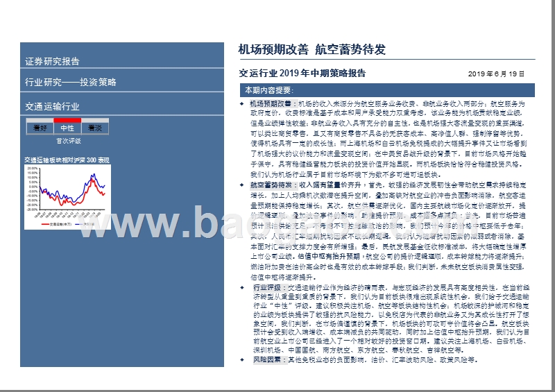
Task: Click the red indicator bar above 中性
Action: coord(67,121)
